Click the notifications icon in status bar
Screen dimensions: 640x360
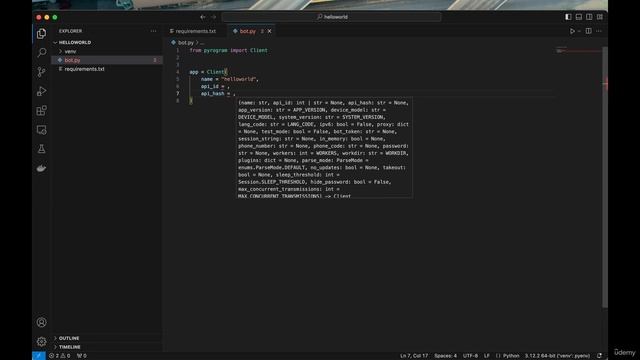(x=599, y=356)
